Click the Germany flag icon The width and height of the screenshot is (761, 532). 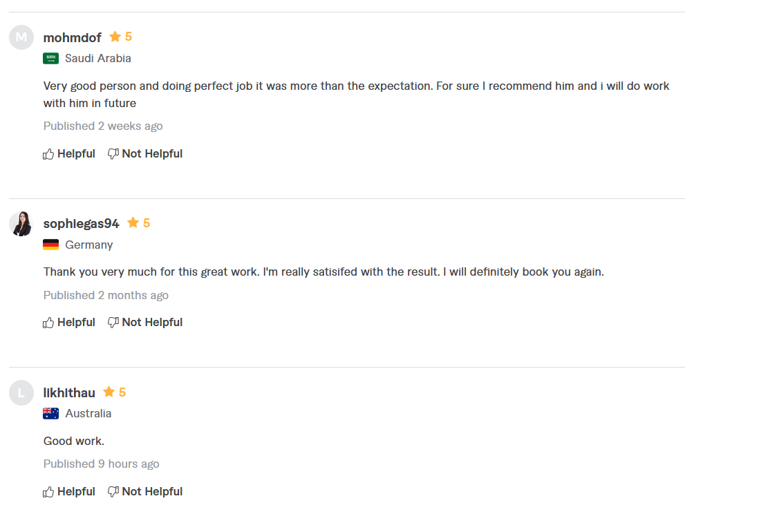pyautogui.click(x=50, y=244)
